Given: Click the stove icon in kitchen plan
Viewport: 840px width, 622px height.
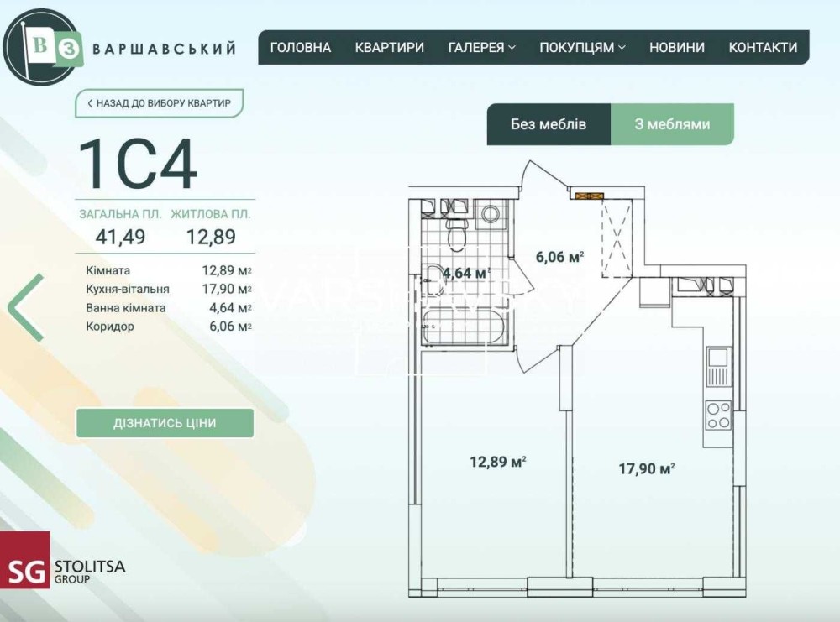Looking at the screenshot, I should tap(717, 416).
